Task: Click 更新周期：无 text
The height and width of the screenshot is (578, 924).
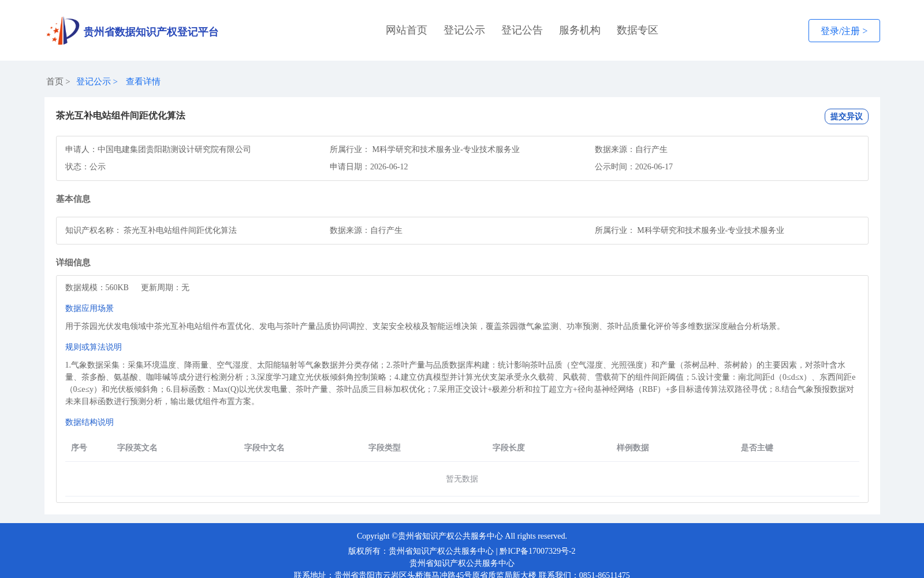Action: coord(165,287)
